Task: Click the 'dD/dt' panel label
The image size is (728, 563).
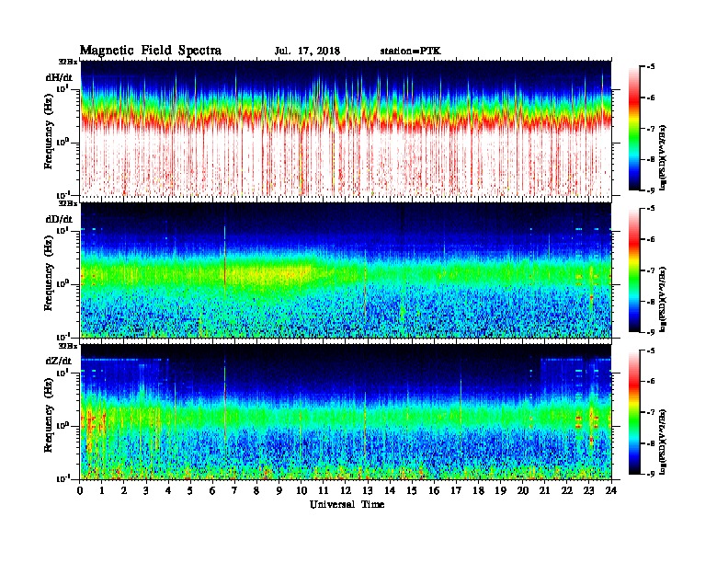Action: click(x=59, y=219)
